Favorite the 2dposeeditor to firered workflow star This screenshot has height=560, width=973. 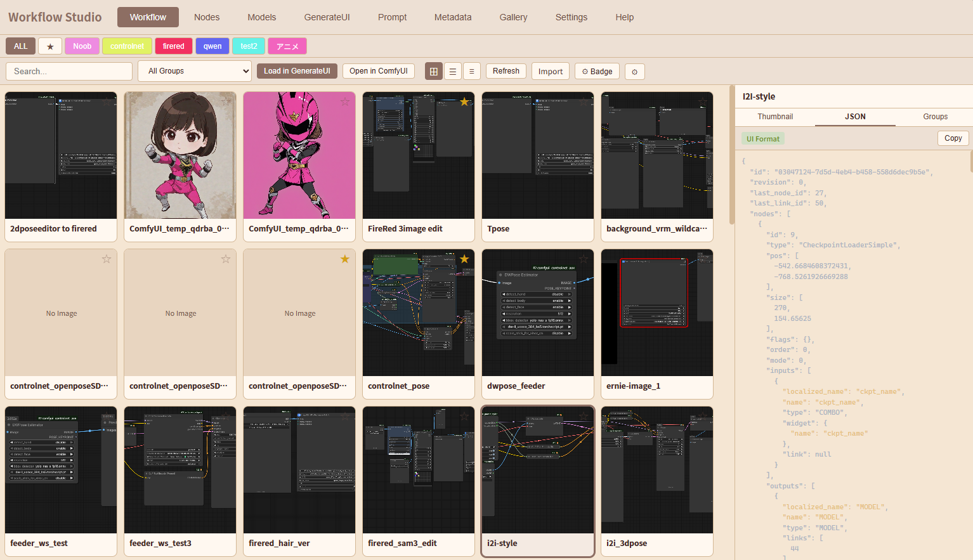point(107,101)
